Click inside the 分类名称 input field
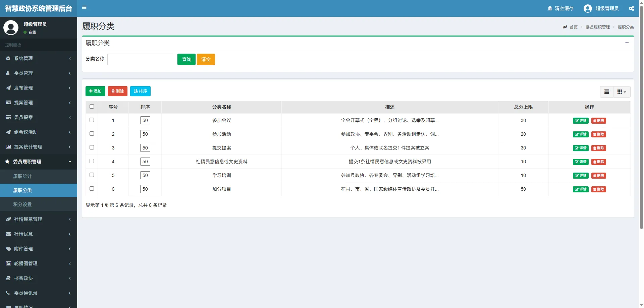Image resolution: width=644 pixels, height=308 pixels. click(140, 59)
